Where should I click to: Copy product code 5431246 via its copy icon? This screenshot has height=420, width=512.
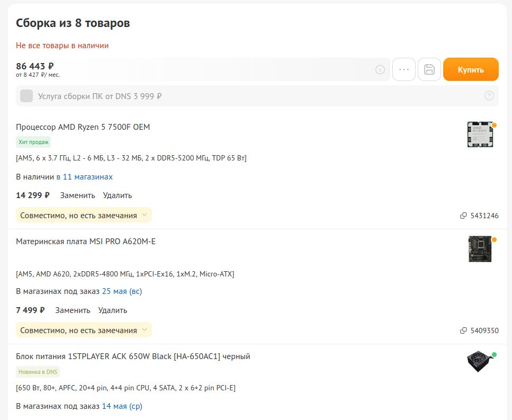tap(463, 216)
